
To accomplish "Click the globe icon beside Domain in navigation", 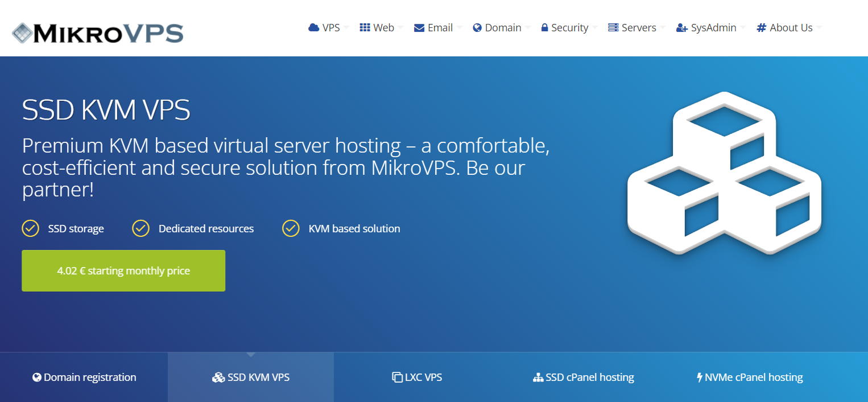I will point(477,28).
